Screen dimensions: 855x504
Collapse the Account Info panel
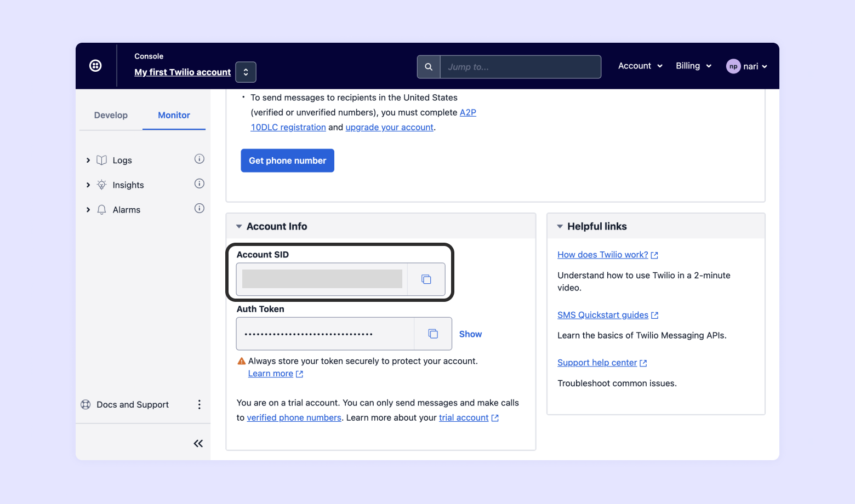(x=239, y=226)
